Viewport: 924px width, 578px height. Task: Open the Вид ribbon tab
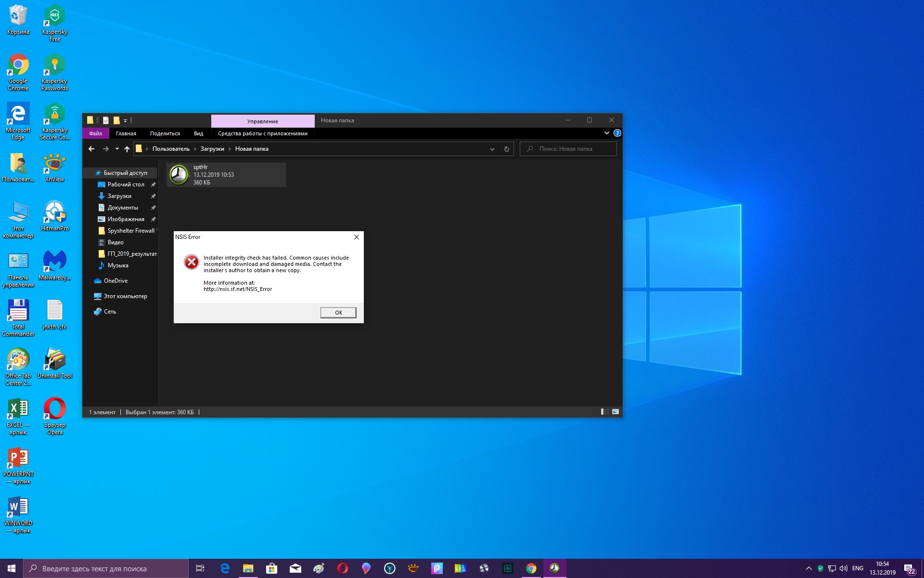point(198,133)
